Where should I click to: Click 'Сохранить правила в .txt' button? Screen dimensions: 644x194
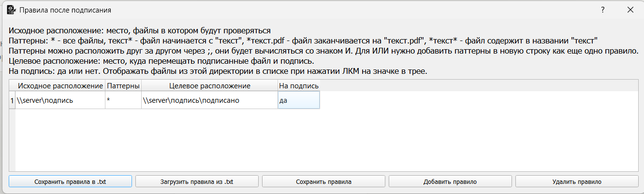click(x=70, y=181)
